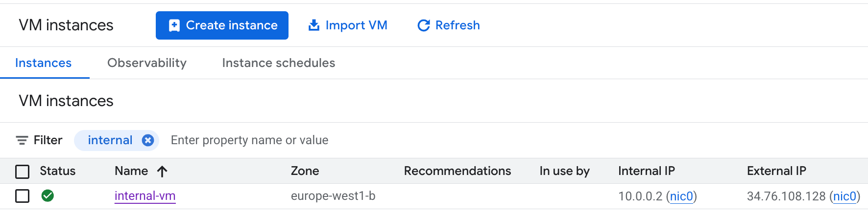The image size is (868, 217).
Task: Open the Instance schedules tab
Action: (278, 63)
